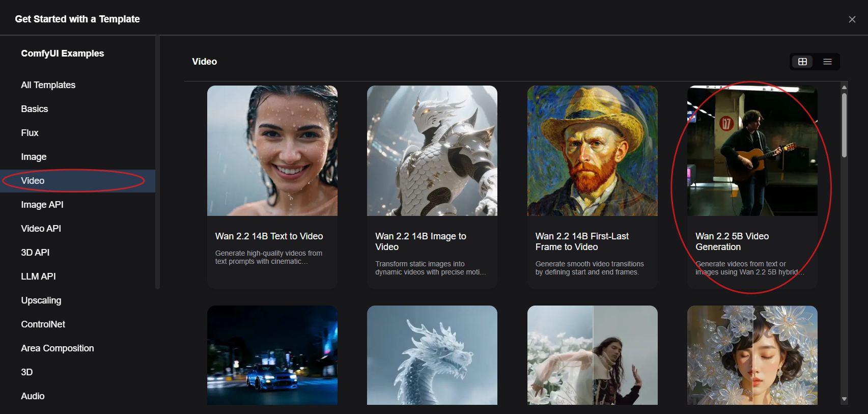Select the 3D category
868x414 pixels.
point(77,372)
